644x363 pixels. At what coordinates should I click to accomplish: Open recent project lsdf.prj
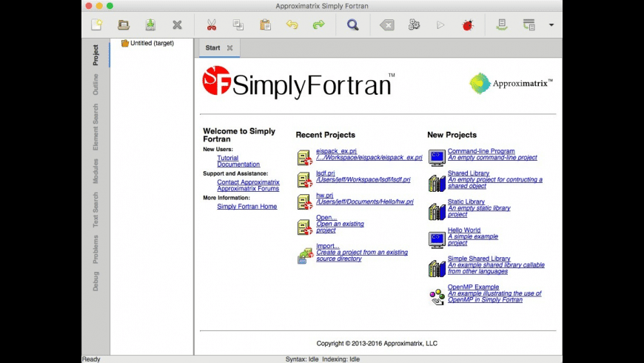(325, 173)
